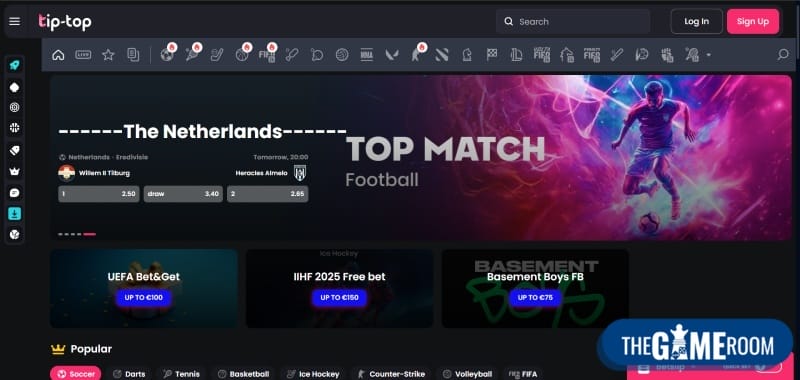Screen dimensions: 800x380
Task: Select the Counter-Strike tab under Popular
Action: (x=391, y=374)
